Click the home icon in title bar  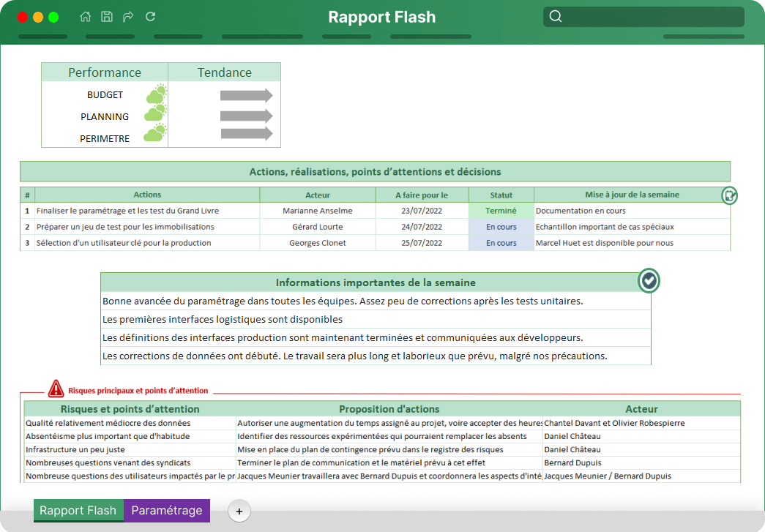click(86, 17)
